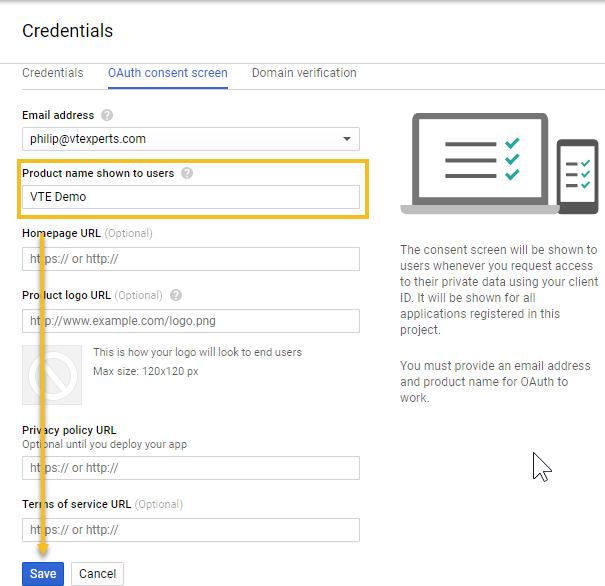Select the Product logo URL input box
The image size is (605, 586).
[191, 321]
